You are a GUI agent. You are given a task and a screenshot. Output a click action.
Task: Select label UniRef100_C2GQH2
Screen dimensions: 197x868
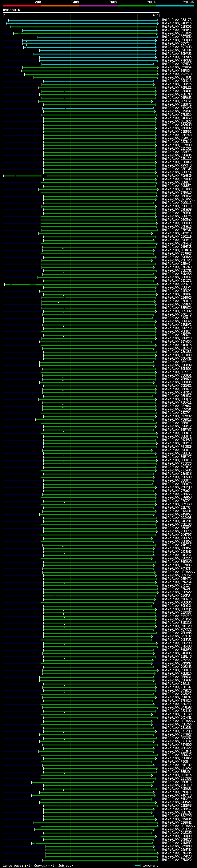pyautogui.click(x=177, y=822)
